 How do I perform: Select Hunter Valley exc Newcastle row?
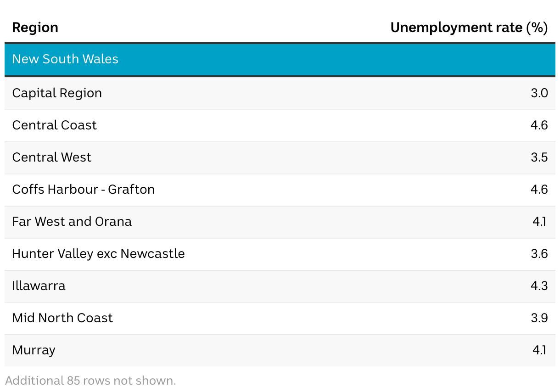point(280,254)
